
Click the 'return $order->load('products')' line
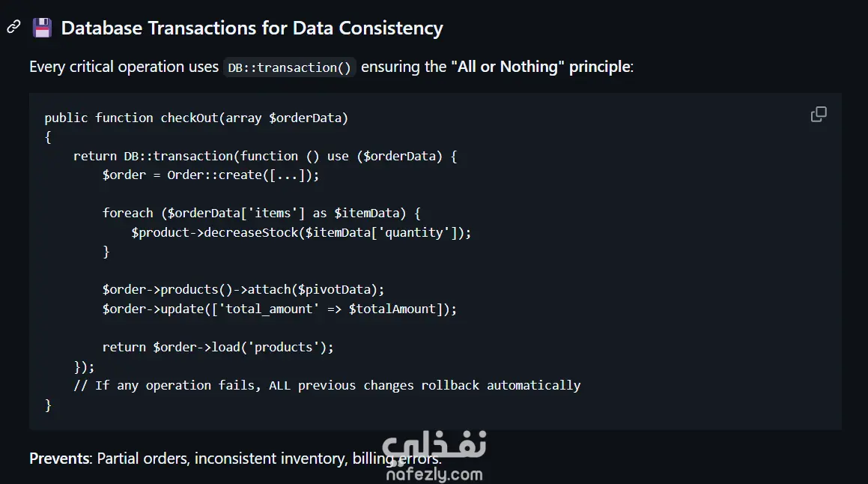(218, 347)
